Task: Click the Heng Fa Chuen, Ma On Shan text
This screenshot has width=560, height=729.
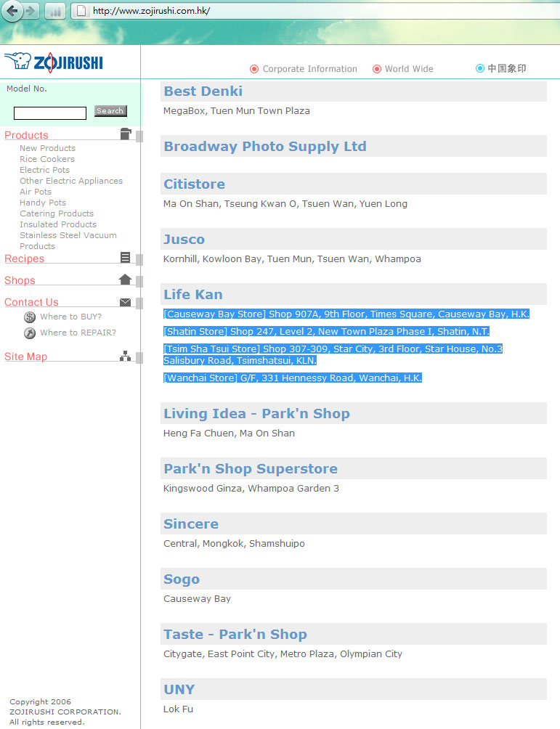Action: pos(230,433)
